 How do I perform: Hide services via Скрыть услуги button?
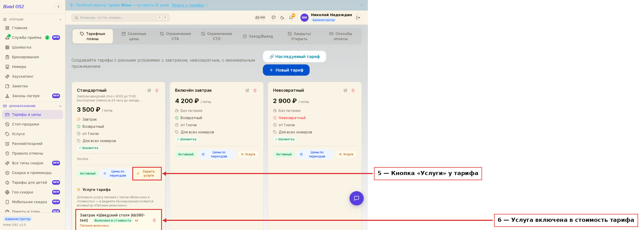click(147, 174)
